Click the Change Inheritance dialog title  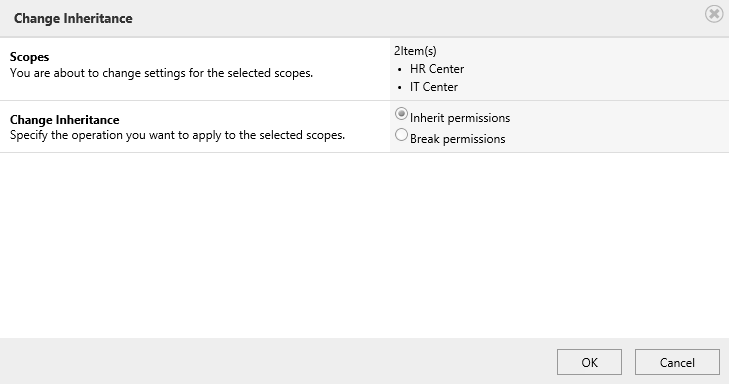pos(73,19)
